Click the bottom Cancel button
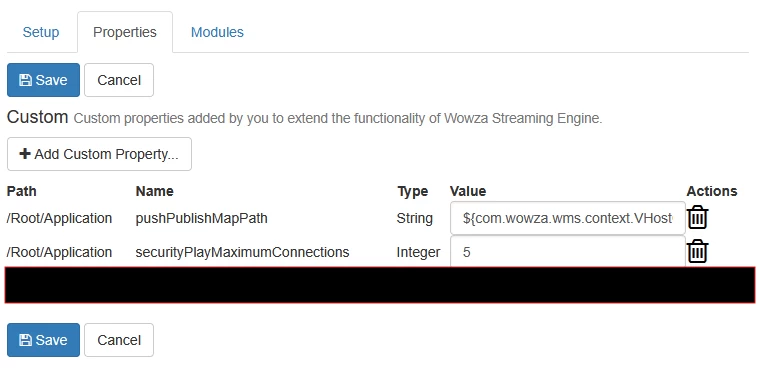 pyautogui.click(x=119, y=340)
